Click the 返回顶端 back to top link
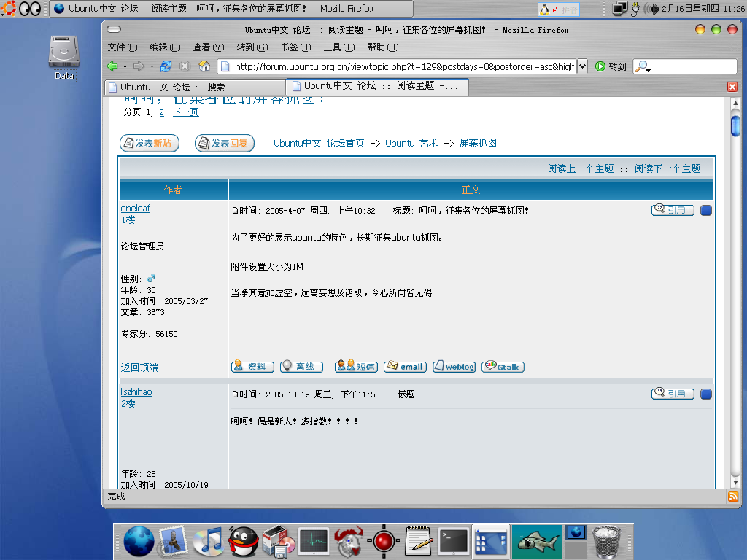747x560 pixels. click(x=139, y=367)
